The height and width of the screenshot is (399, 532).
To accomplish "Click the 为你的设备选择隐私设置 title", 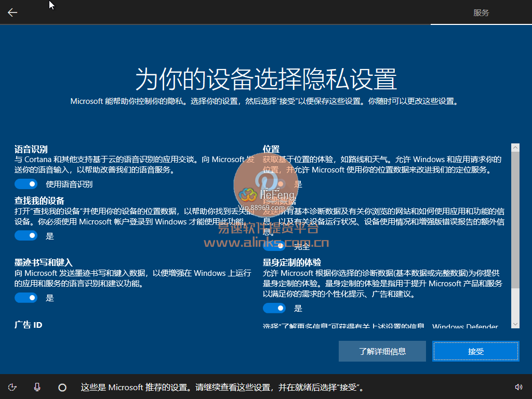I will click(266, 79).
